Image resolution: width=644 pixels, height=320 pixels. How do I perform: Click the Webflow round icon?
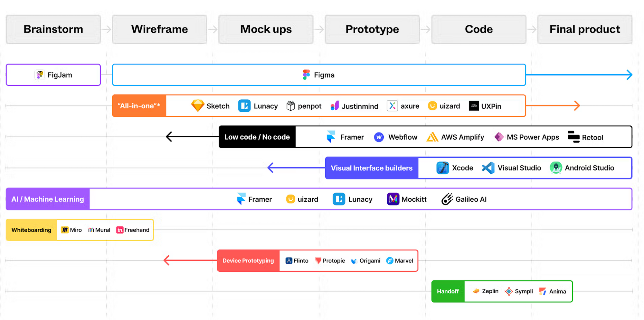[379, 137]
